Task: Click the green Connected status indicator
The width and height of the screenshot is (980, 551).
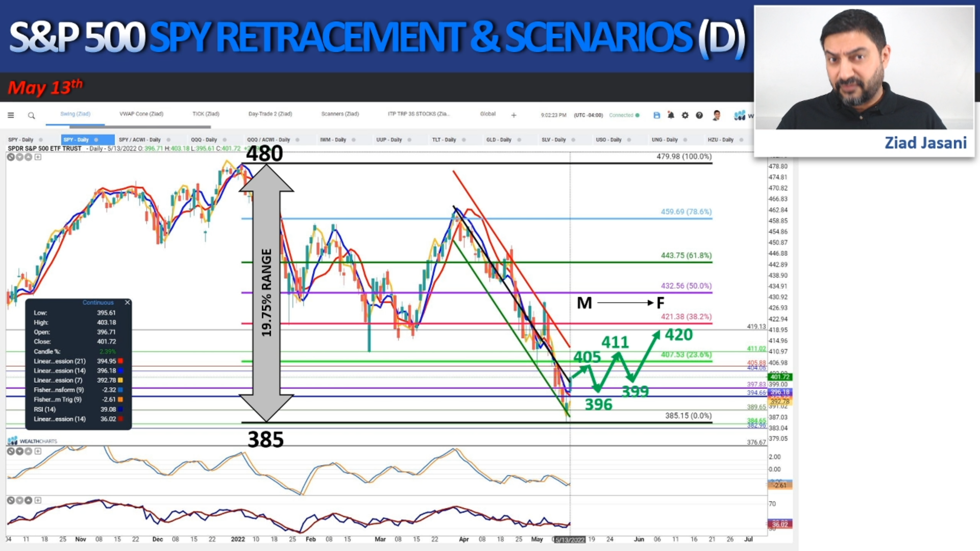Action: click(624, 115)
